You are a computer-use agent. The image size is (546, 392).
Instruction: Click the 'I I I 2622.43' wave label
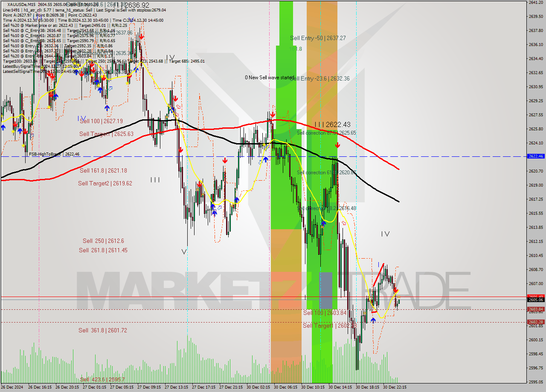(332, 125)
